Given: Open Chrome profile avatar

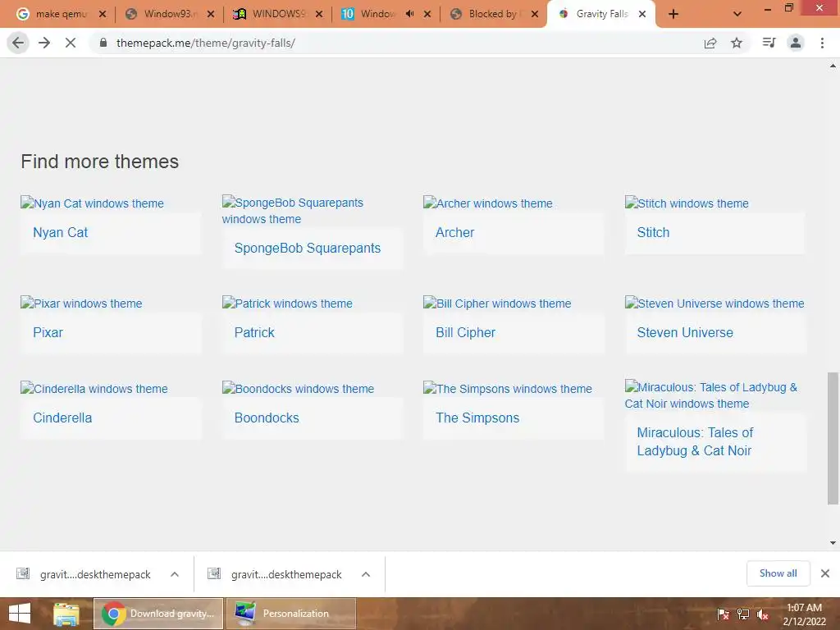Looking at the screenshot, I should click(x=796, y=43).
